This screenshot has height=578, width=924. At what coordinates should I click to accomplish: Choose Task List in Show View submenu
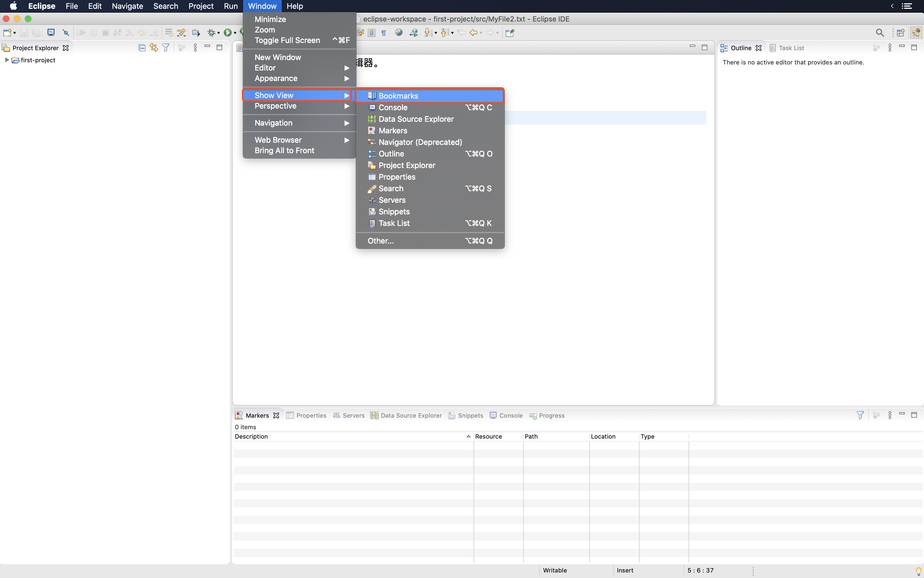coord(430,223)
